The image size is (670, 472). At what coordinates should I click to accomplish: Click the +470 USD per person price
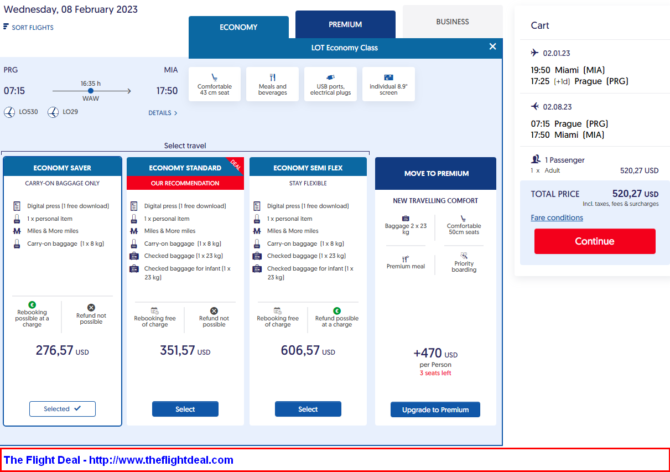[x=435, y=354]
